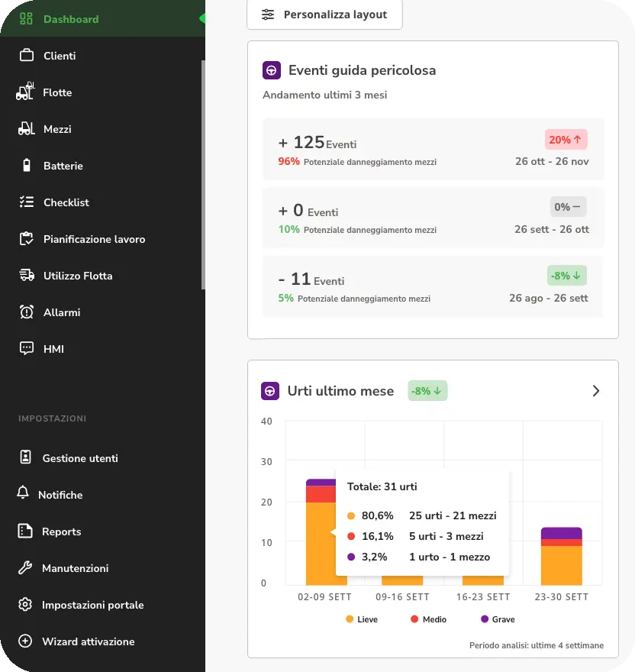The height and width of the screenshot is (672, 635).
Task: Toggle the Grave legend series
Action: click(x=498, y=619)
